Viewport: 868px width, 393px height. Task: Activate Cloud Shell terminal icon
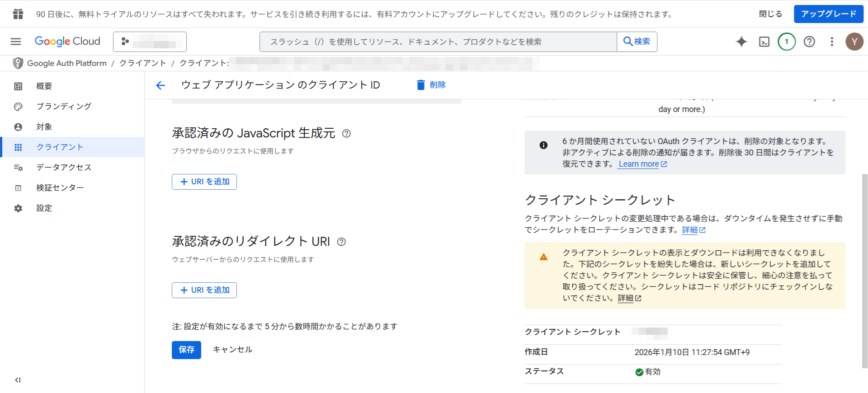tap(764, 42)
